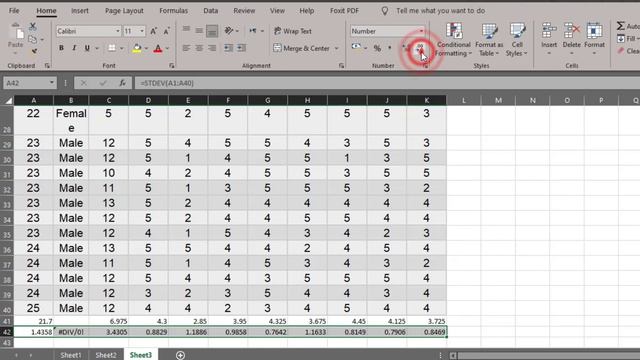Align text left
The height and width of the screenshot is (360, 640).
(x=186, y=48)
